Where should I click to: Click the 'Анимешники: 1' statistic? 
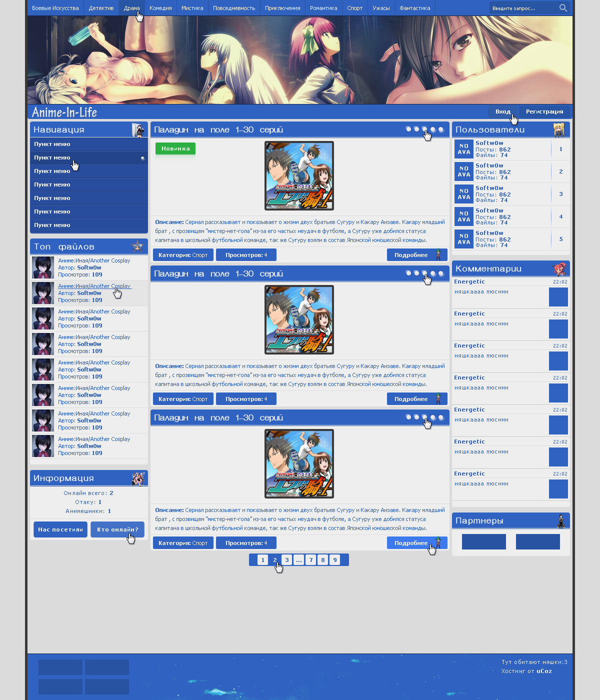[x=88, y=511]
